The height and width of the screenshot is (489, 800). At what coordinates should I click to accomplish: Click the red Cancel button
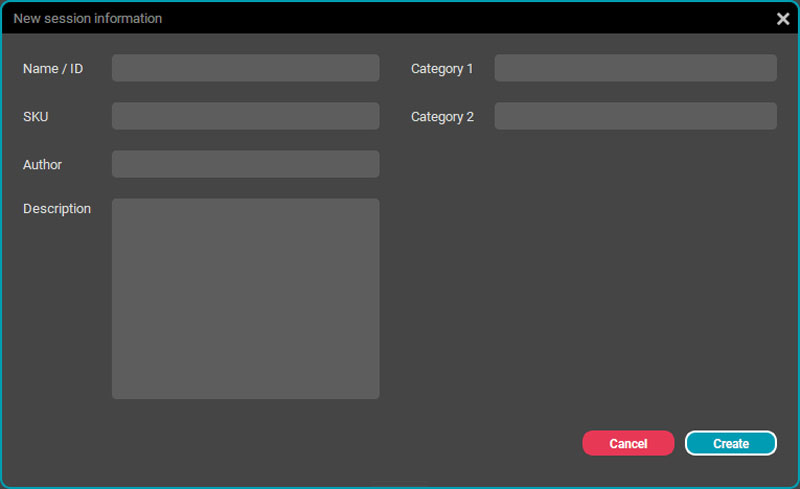[628, 443]
